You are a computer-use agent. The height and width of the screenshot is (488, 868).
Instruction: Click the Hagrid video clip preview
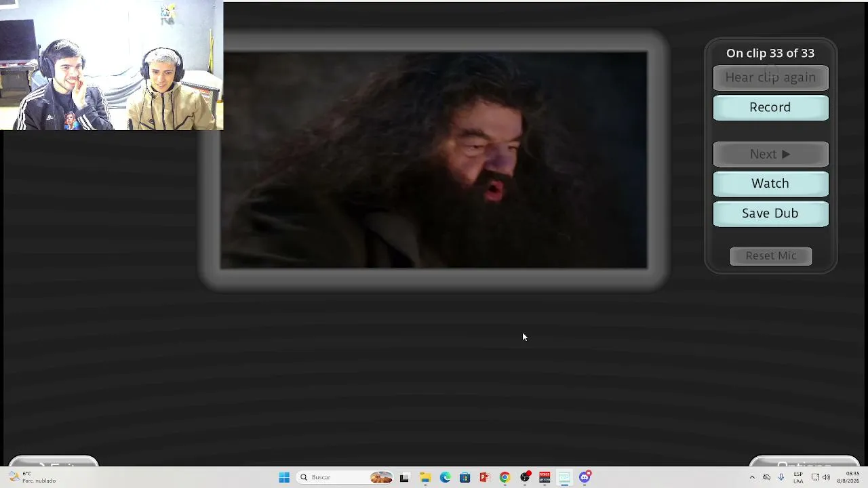434,160
